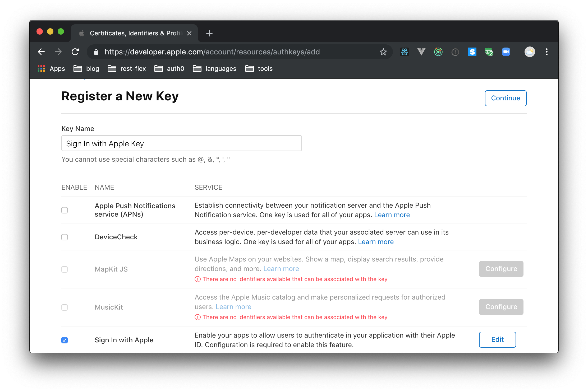Click the Register a New Key heading
Screen dimensions: 588x392
(x=120, y=96)
